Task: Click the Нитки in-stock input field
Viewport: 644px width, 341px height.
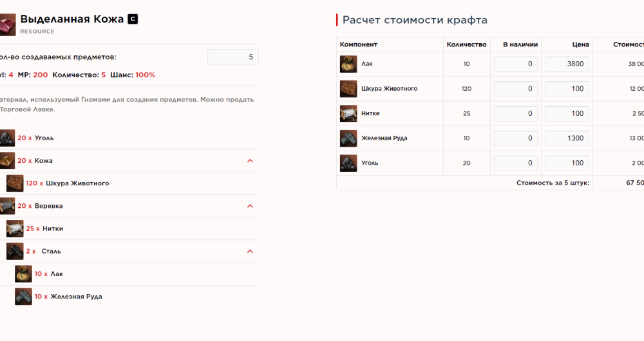Action: point(515,113)
